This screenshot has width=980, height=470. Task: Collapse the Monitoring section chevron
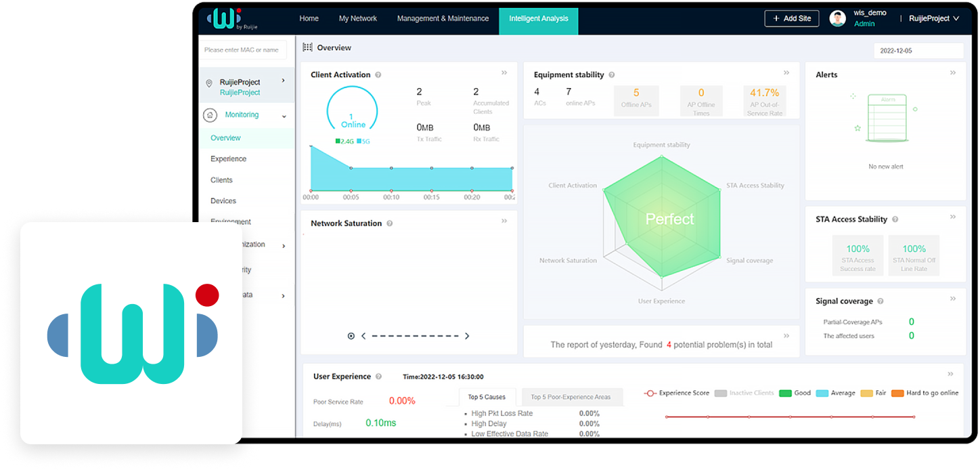click(284, 116)
